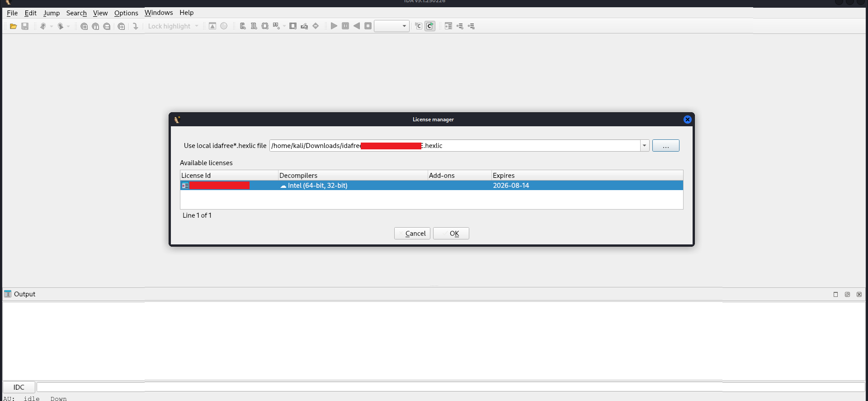Click Cancel in License manager
The width and height of the screenshot is (868, 401).
[412, 234]
